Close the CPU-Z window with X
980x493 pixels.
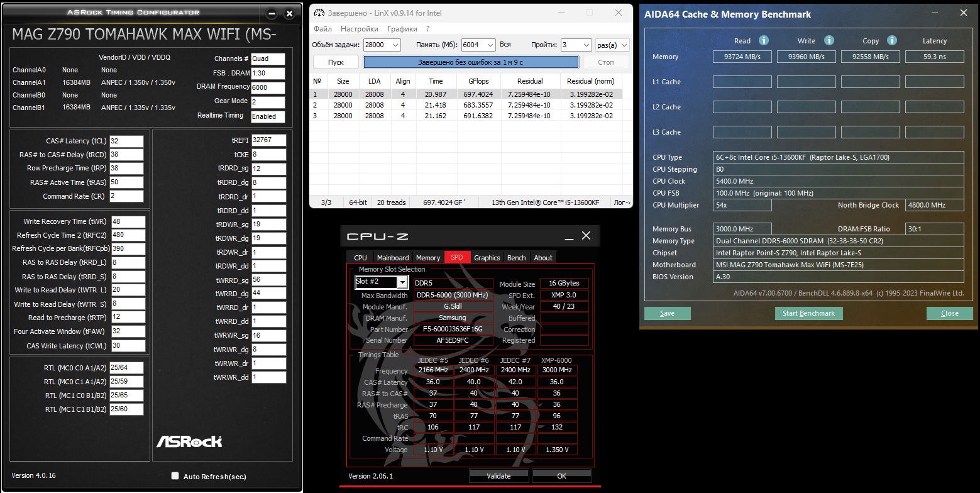tap(586, 236)
